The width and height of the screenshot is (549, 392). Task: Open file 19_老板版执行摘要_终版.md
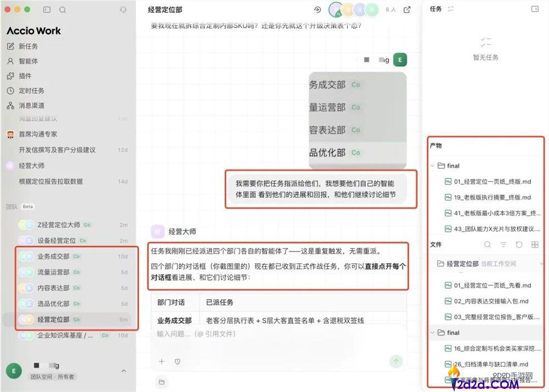click(x=488, y=198)
